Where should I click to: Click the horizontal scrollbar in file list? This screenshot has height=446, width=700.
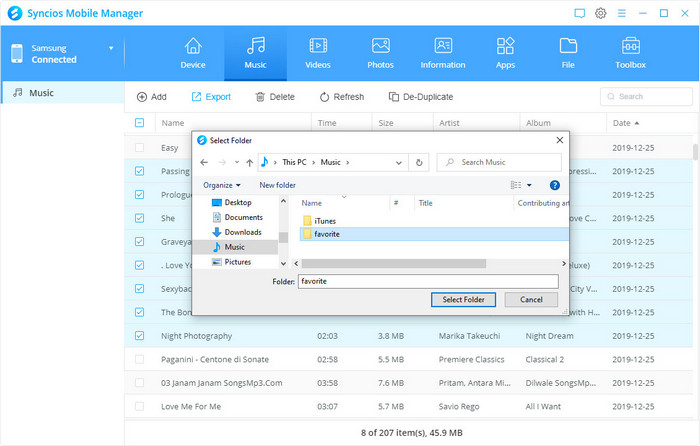tap(394, 263)
